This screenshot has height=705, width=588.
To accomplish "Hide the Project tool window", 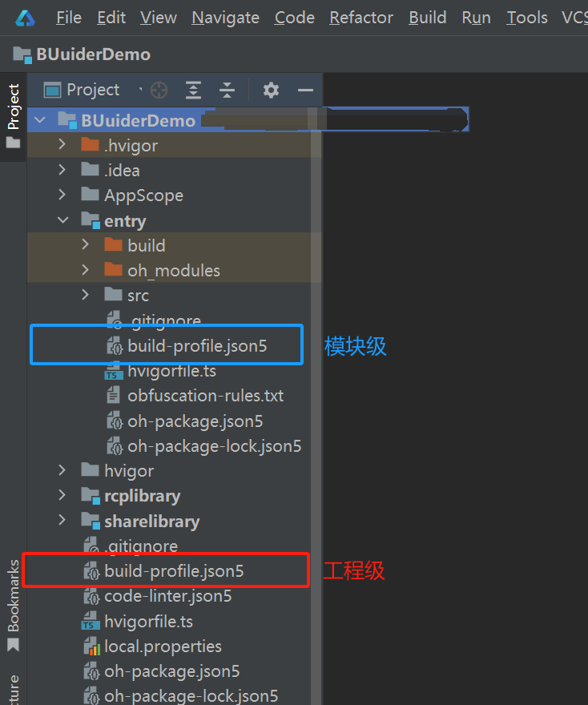I will pyautogui.click(x=305, y=90).
